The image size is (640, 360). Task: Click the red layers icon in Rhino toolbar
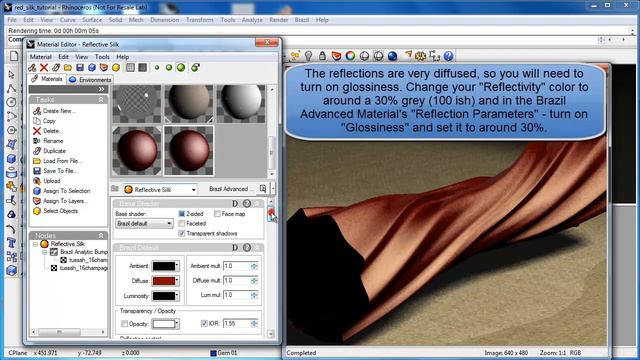coord(336,56)
